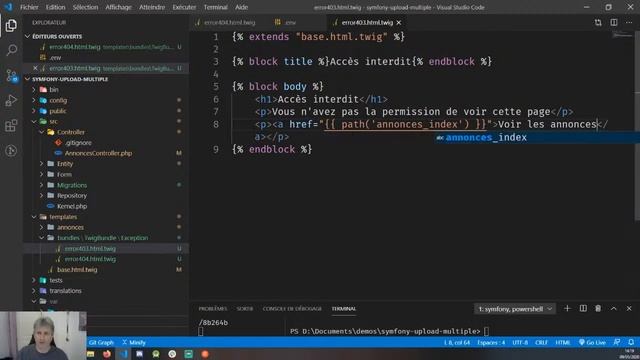The image size is (640, 360).
Task: Open the Run and Debug view
Action: (x=11, y=100)
